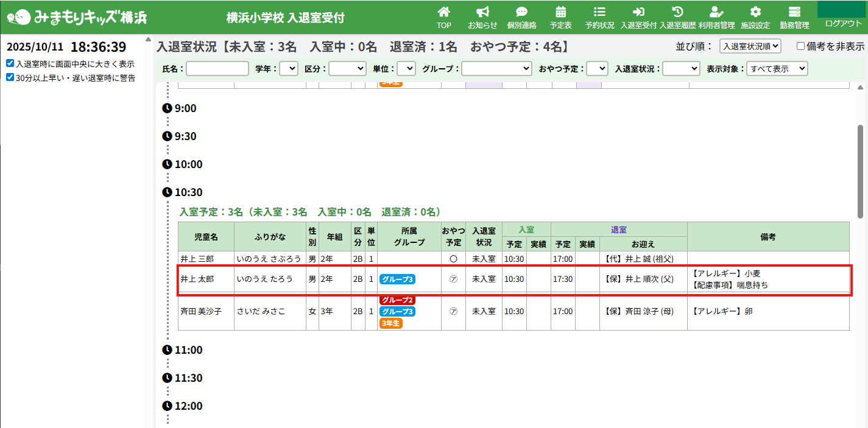The width and height of the screenshot is (868, 428).
Task: Open the 入退室状況 filter dropdown
Action: (681, 69)
